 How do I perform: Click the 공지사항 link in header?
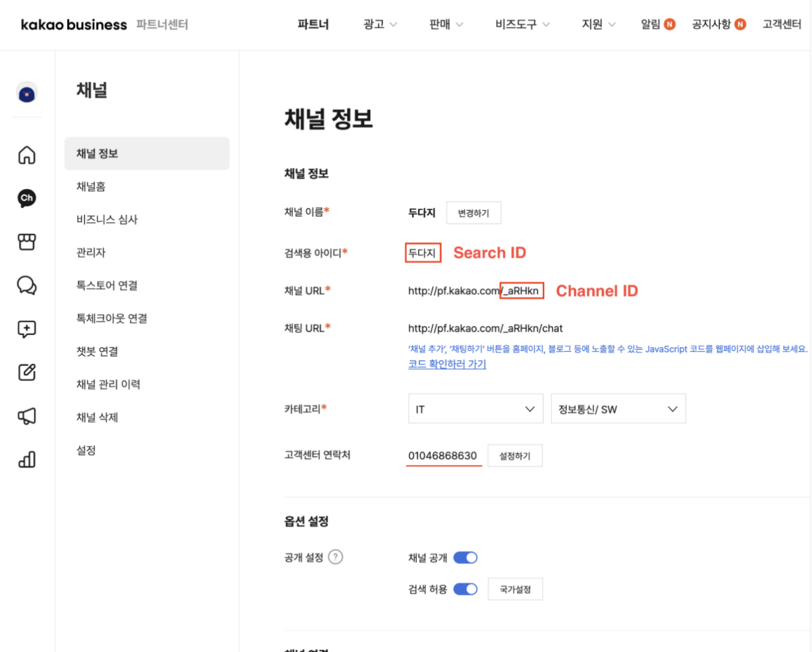(x=711, y=24)
